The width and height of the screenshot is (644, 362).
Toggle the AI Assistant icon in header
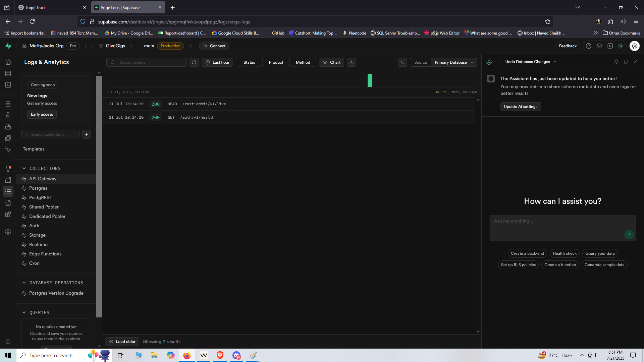[621, 46]
